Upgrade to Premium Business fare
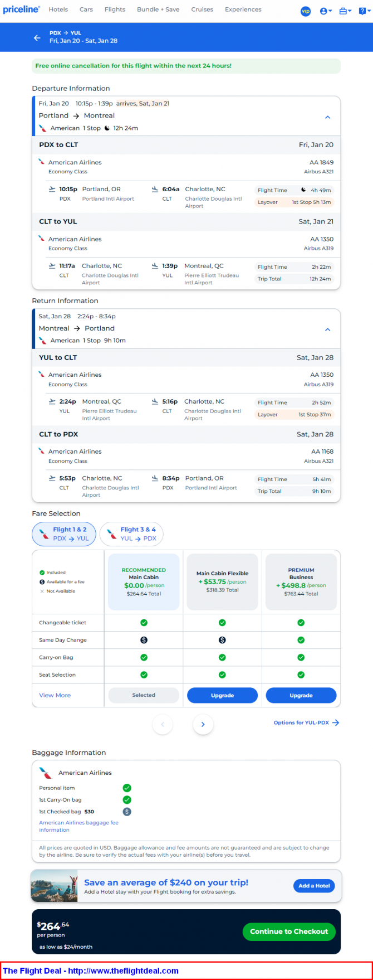 tap(301, 695)
